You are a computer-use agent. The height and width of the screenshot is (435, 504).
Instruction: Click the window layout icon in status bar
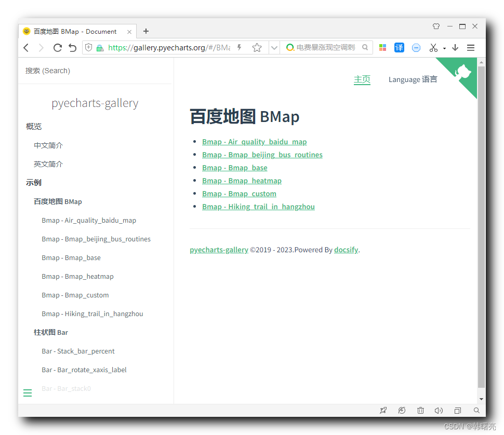458,410
